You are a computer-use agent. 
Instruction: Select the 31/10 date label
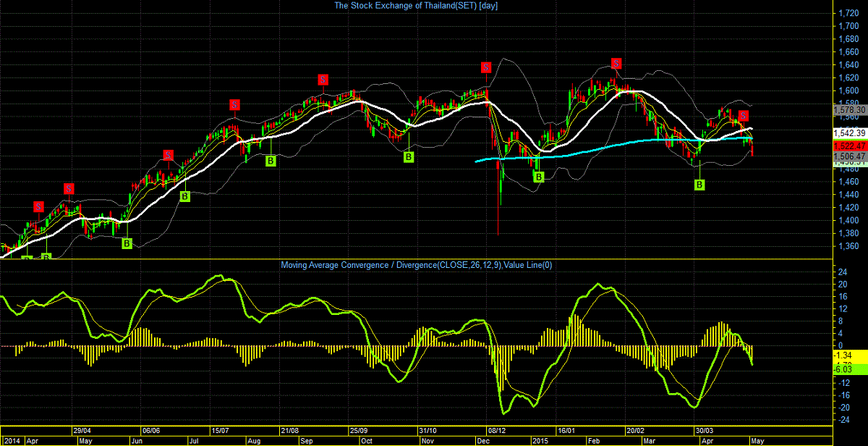(429, 429)
